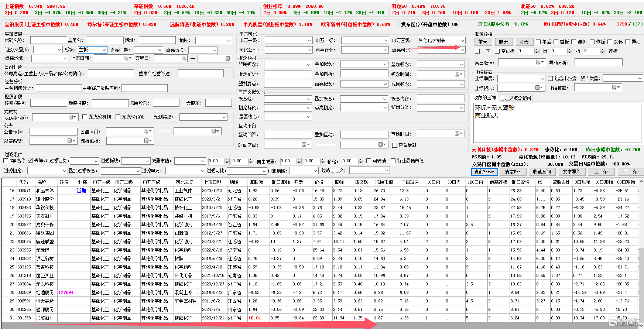
Task: Check the 空间板 checkbox
Action: (497, 51)
